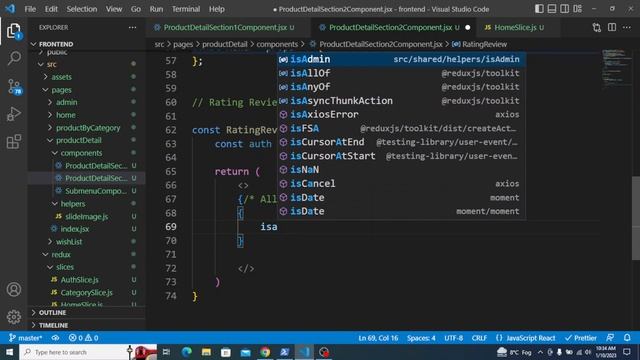This screenshot has width=640, height=360.
Task: Open the View menu
Action: coord(114,9)
